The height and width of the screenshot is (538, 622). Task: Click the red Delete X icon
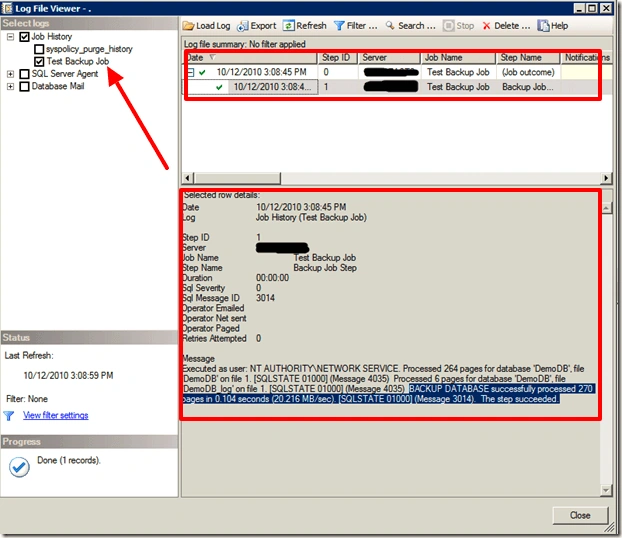tap(486, 26)
